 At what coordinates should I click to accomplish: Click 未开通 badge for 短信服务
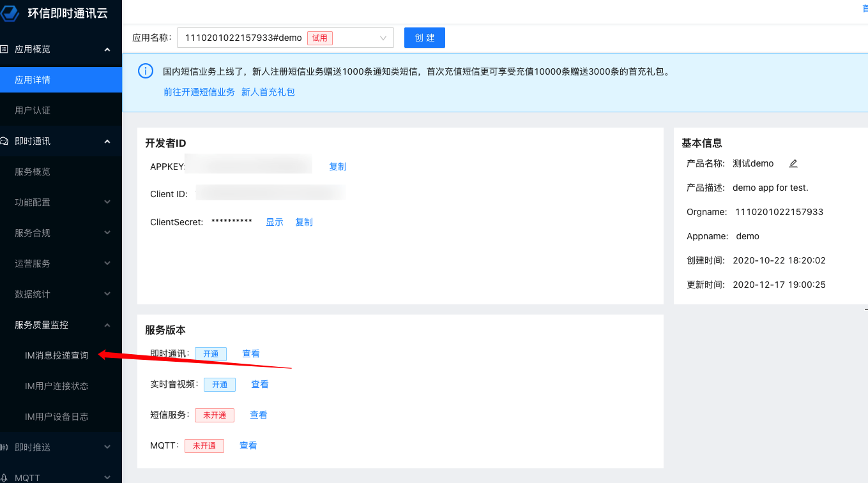215,415
